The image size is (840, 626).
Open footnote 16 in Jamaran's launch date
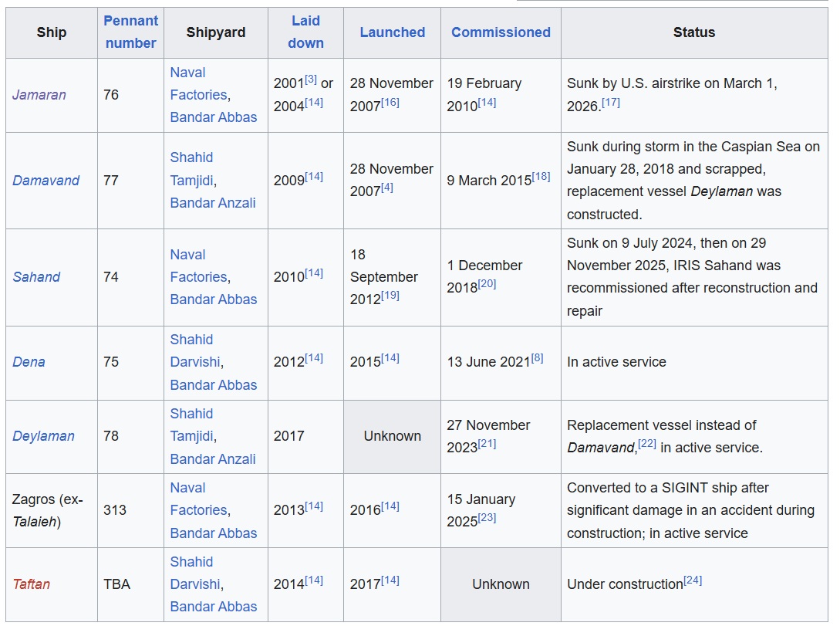click(390, 102)
